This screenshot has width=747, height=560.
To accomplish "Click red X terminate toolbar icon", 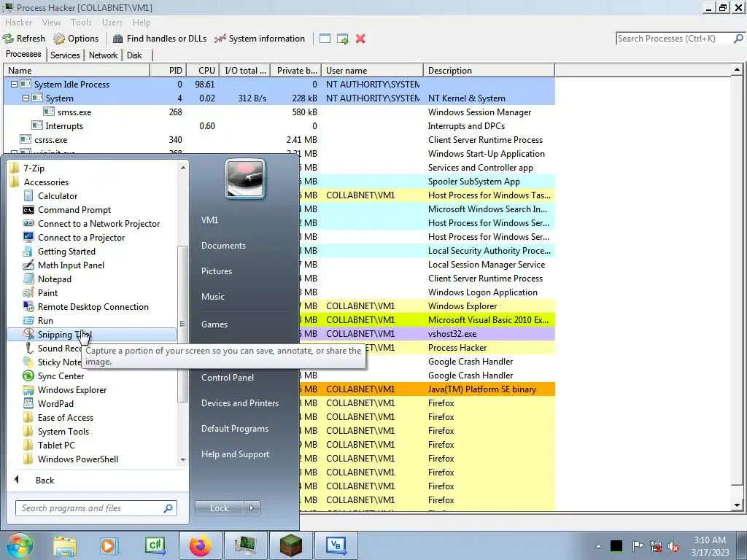I will (360, 39).
